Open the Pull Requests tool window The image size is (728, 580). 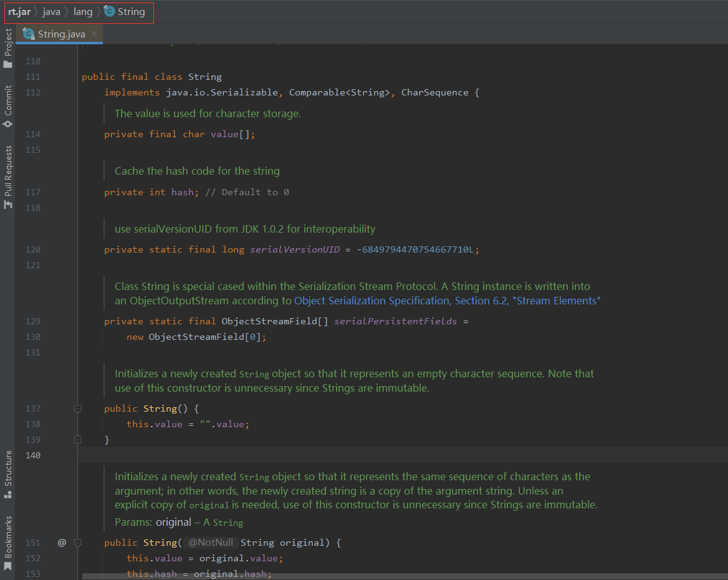click(7, 177)
